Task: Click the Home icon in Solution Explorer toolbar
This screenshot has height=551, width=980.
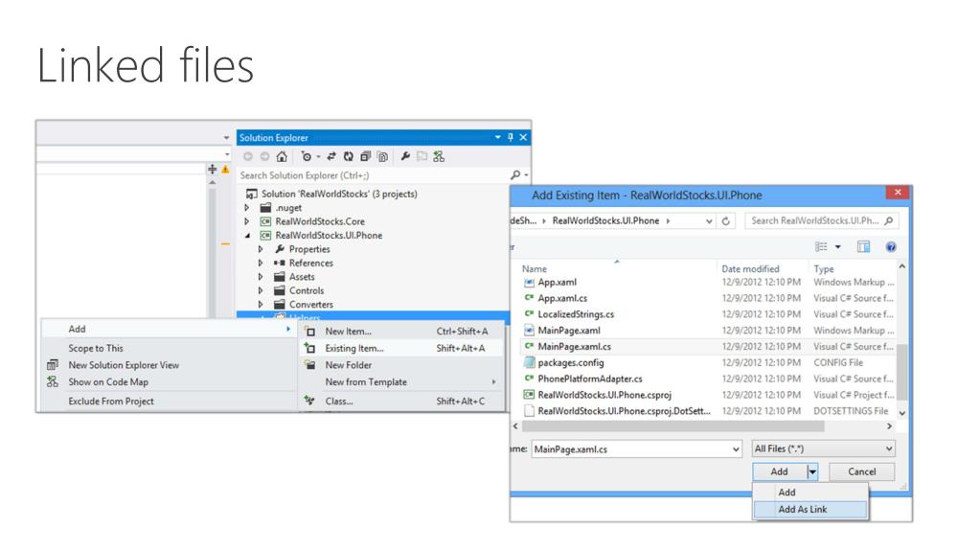Action: click(282, 156)
